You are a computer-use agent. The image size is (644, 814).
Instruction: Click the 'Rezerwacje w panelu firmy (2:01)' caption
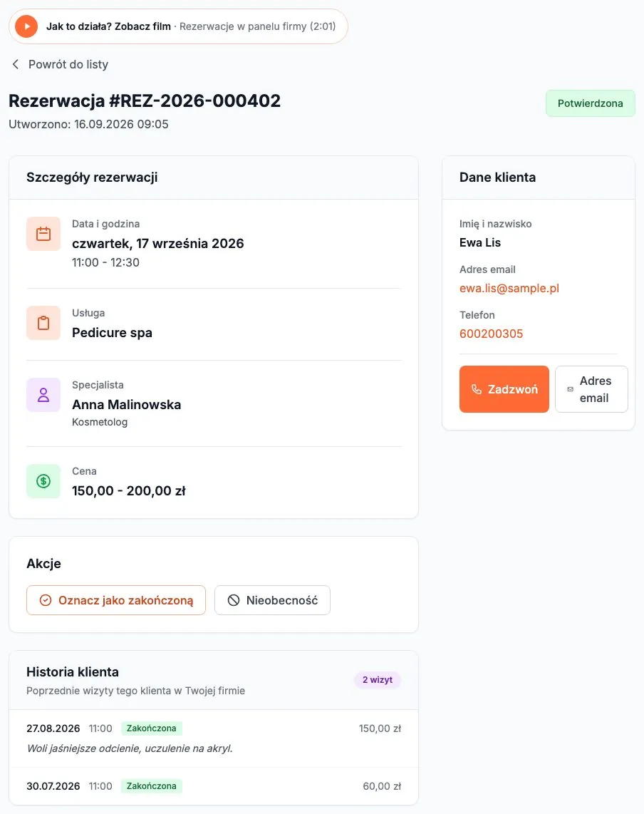click(257, 26)
